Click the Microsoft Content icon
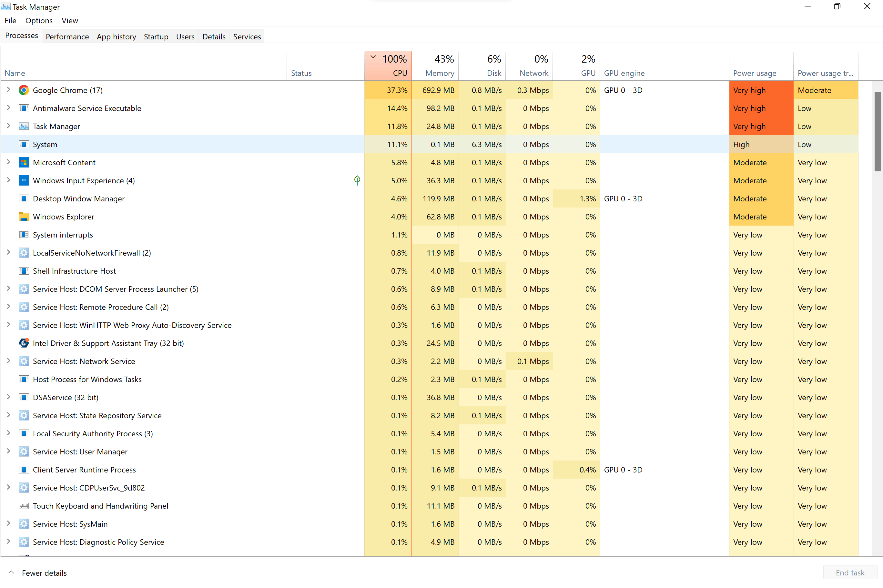 (x=24, y=162)
